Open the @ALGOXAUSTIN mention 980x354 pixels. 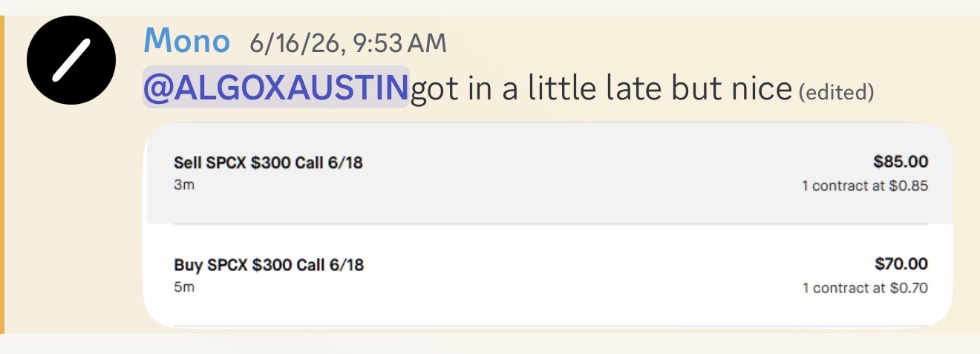click(x=275, y=88)
